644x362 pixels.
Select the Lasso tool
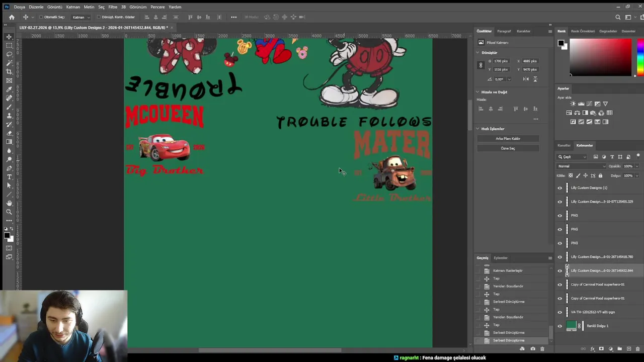point(9,54)
